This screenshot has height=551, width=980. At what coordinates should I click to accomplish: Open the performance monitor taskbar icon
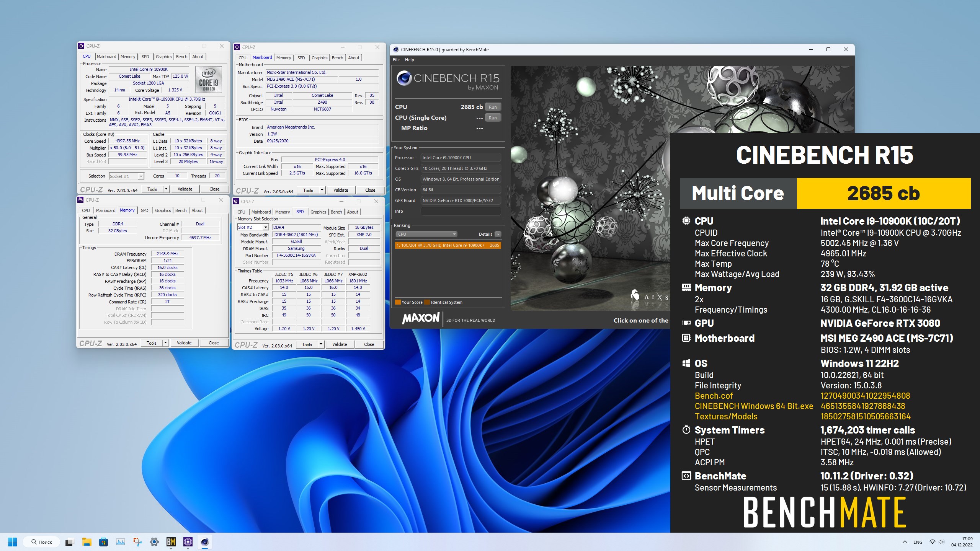coord(121,542)
